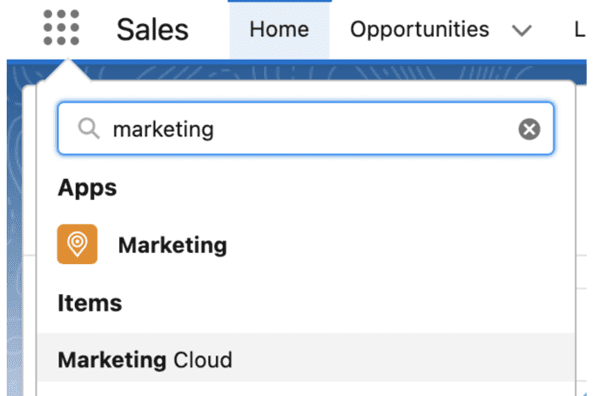Select the partially visible L tab
602x396 pixels.
[580, 30]
